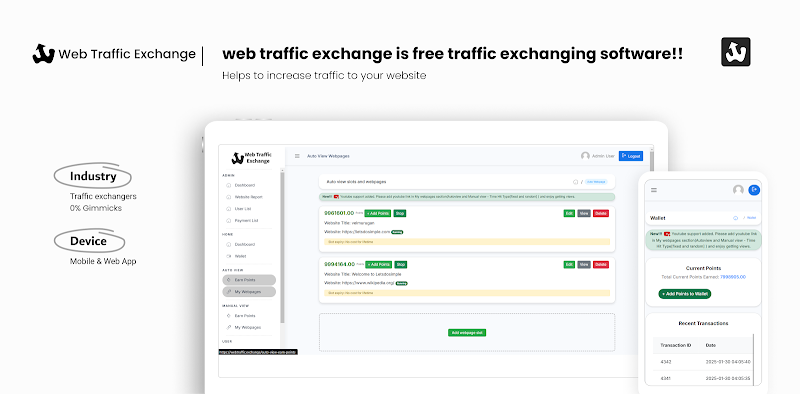Click the home breadcrumb icon in the web app

tap(576, 182)
